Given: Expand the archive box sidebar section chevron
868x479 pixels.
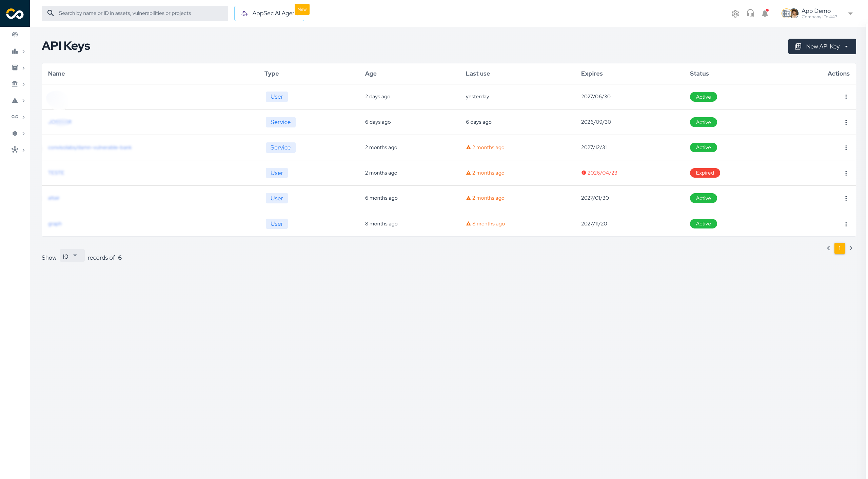Looking at the screenshot, I should click(23, 68).
